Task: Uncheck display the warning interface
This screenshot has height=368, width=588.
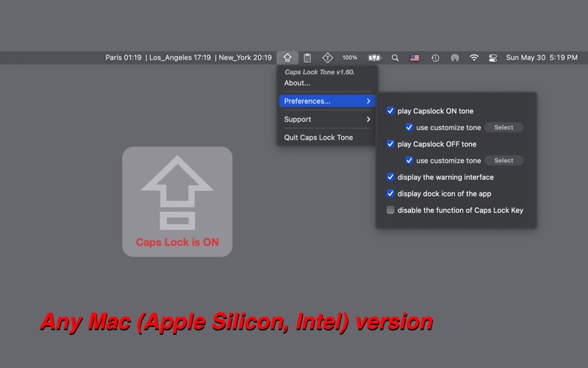Action: (x=390, y=177)
